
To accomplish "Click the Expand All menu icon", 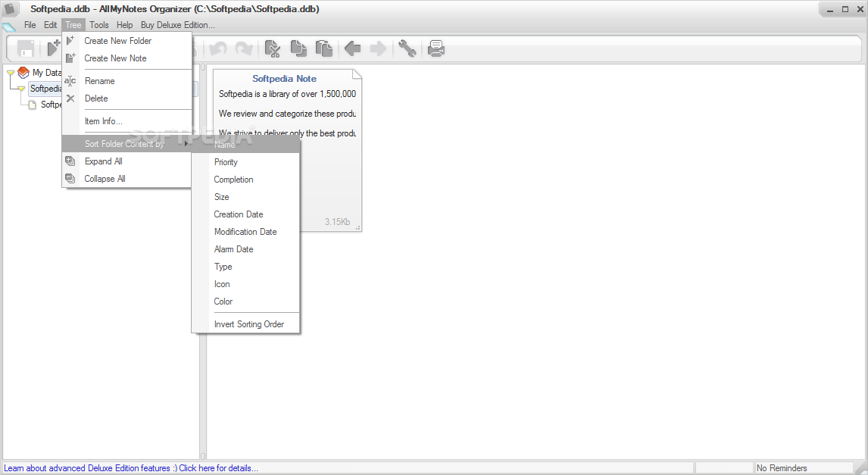I will pos(70,161).
